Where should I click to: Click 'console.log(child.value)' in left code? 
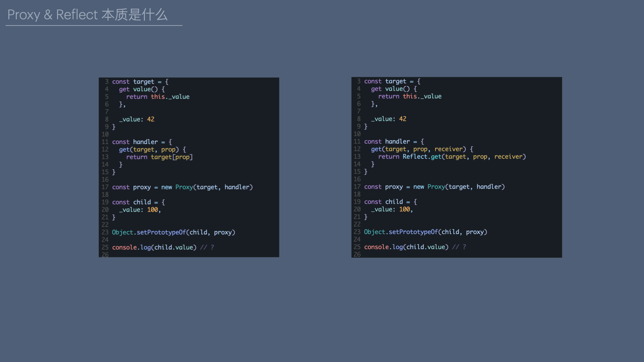coord(154,247)
